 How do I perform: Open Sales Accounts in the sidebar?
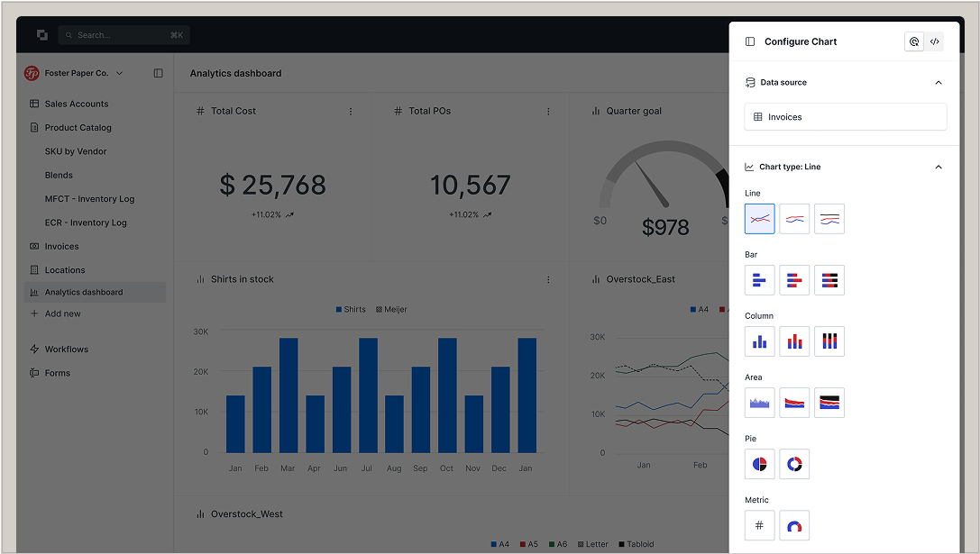coord(77,104)
